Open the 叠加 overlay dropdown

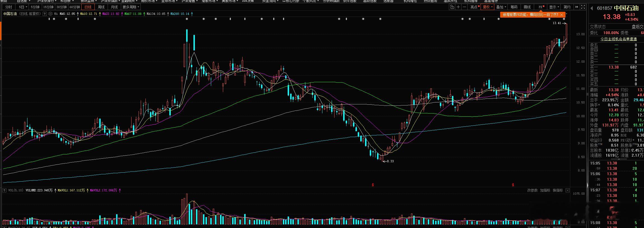point(501,7)
